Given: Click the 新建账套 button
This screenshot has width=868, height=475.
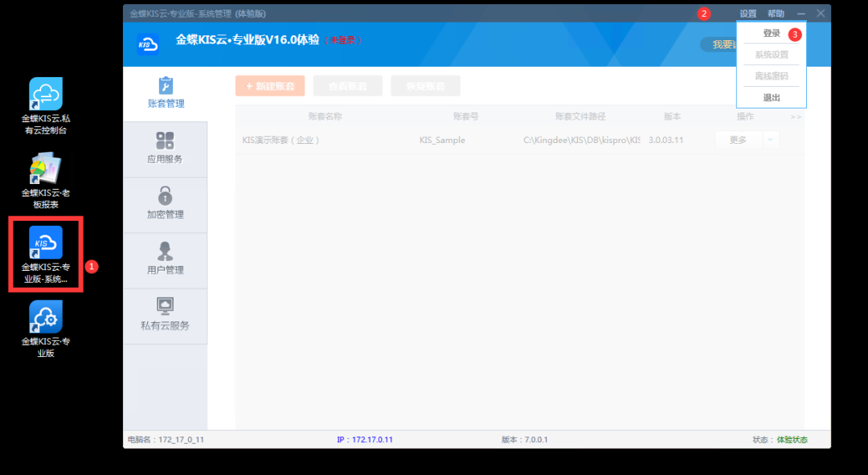Looking at the screenshot, I should (x=270, y=86).
